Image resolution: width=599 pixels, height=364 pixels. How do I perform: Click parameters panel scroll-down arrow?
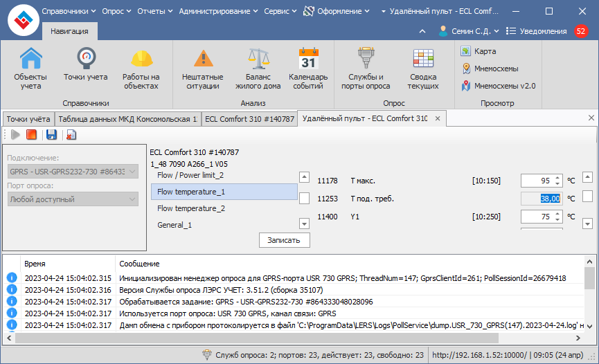(x=587, y=224)
